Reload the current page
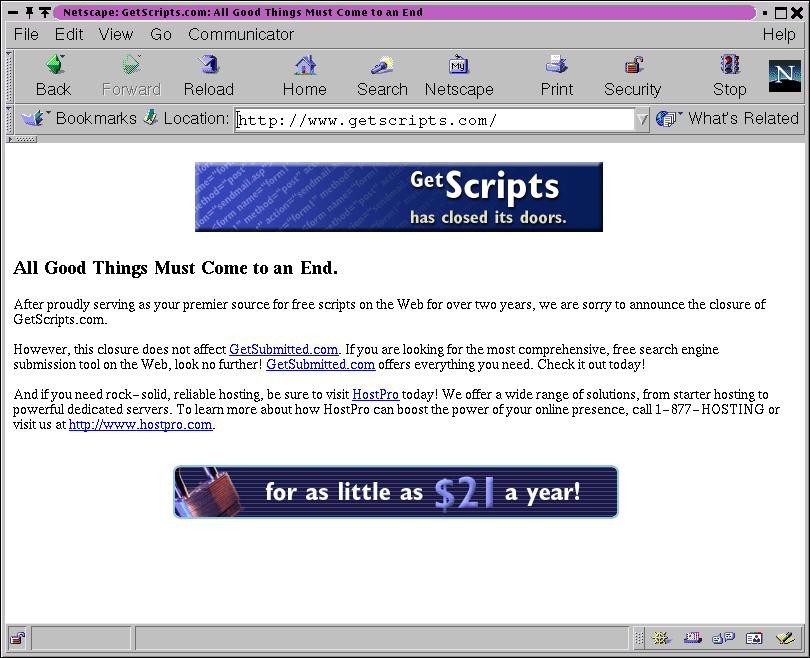The width and height of the screenshot is (810, 658). 208,66
